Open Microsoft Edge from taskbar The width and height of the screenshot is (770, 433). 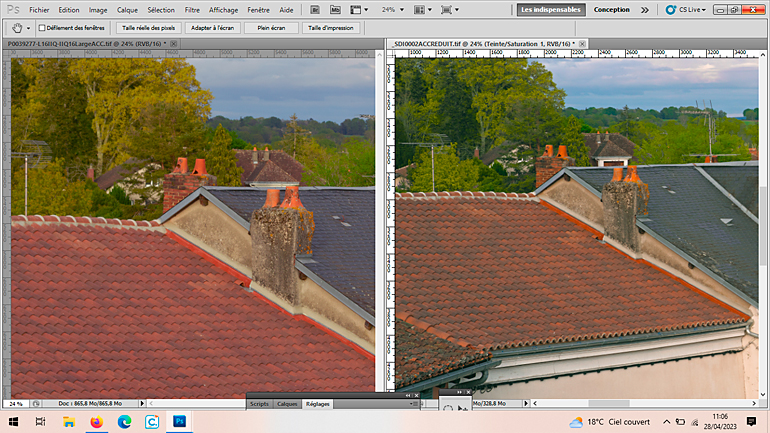coord(124,422)
